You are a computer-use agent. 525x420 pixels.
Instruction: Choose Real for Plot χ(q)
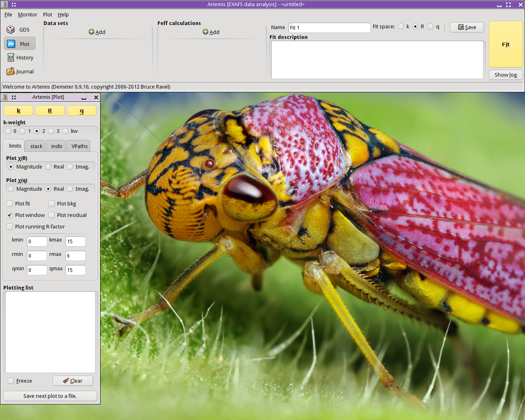55,189
